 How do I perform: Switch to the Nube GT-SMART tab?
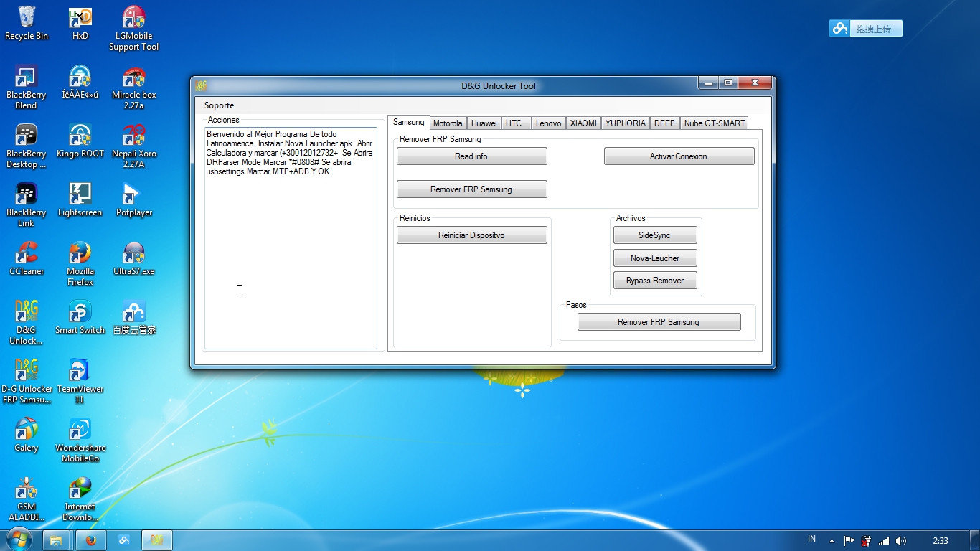pyautogui.click(x=715, y=123)
